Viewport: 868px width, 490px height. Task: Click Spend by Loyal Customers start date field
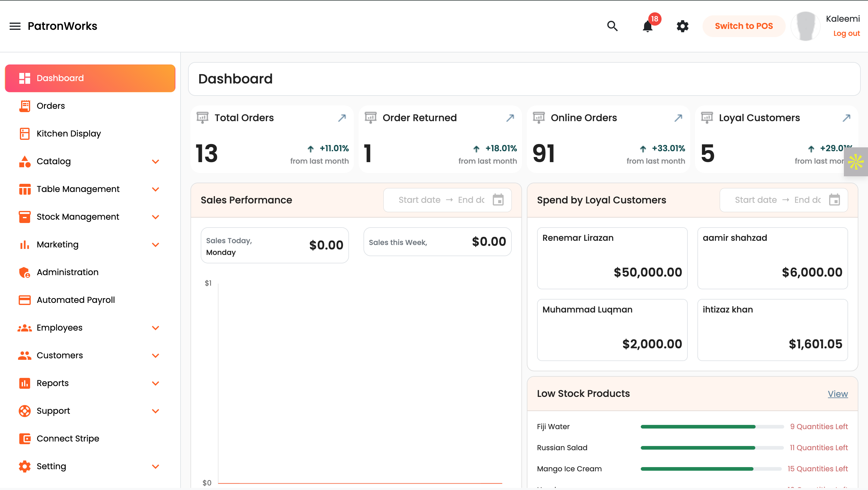coord(756,200)
